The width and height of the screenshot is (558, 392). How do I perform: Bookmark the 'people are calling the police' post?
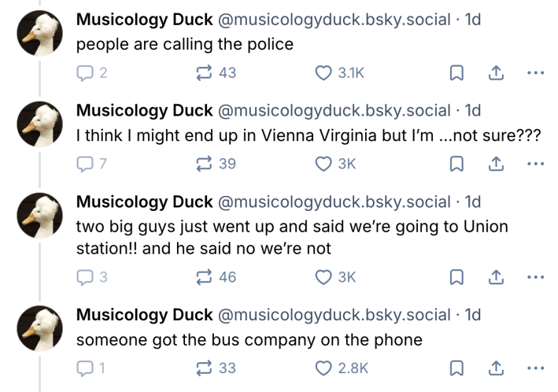[x=456, y=73]
